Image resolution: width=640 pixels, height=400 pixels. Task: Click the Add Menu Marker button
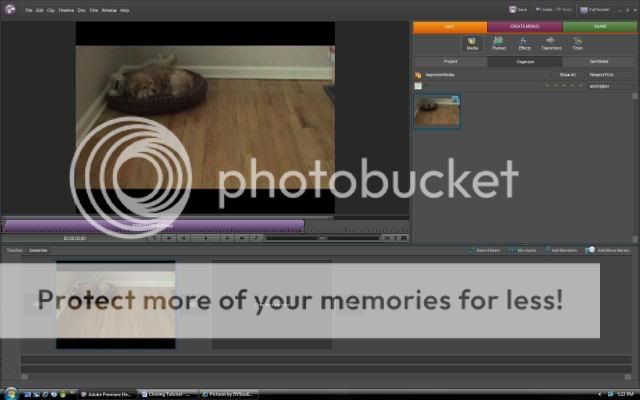point(607,250)
